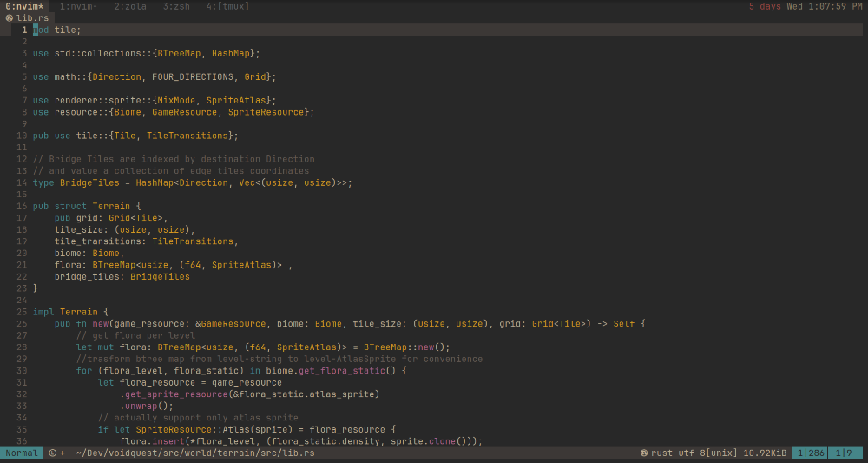Viewport: 868px width, 463px height.
Task: Click MixMode in the renderer::sprite import
Action: pos(176,100)
